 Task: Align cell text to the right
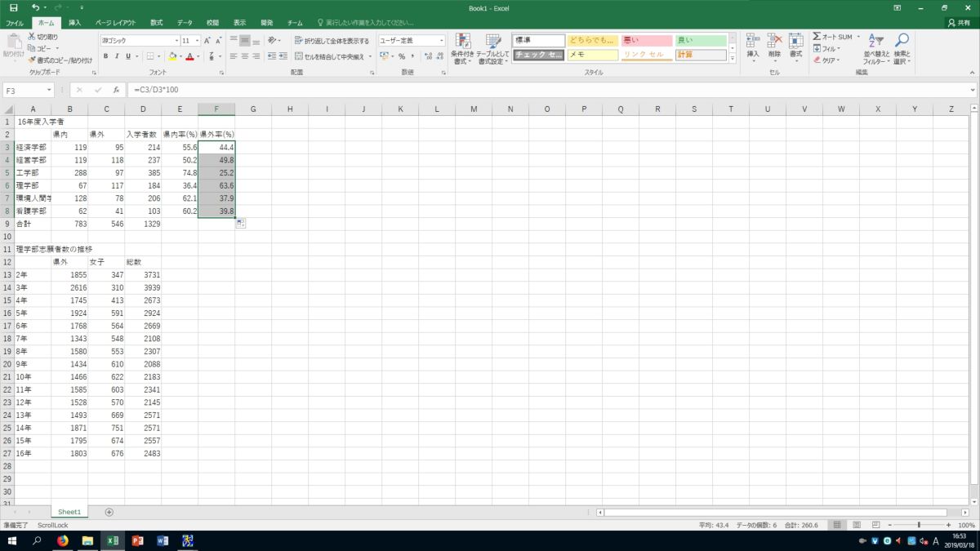pyautogui.click(x=256, y=56)
